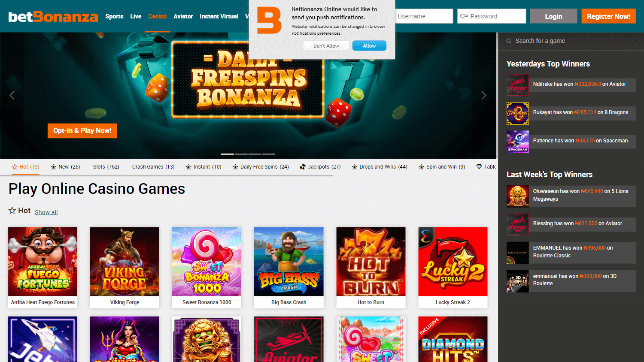This screenshot has height=362, width=644.
Task: Click the Search for a game field
Action: (x=571, y=41)
